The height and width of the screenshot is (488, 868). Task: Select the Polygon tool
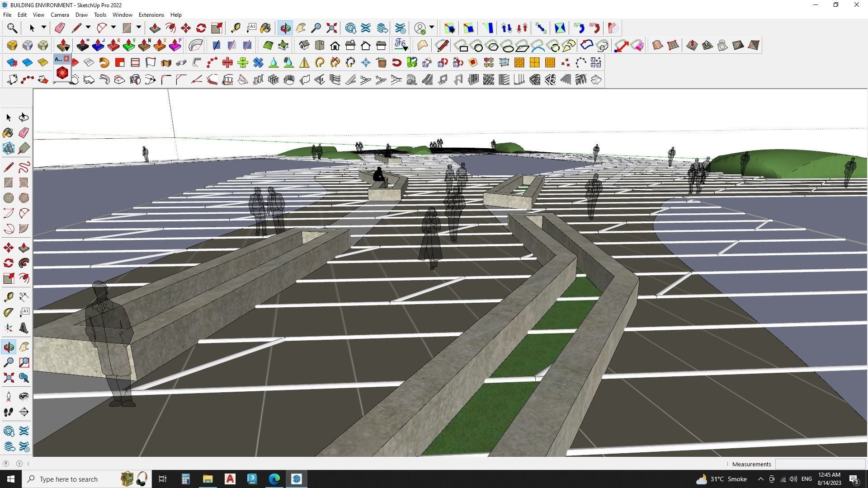24,198
